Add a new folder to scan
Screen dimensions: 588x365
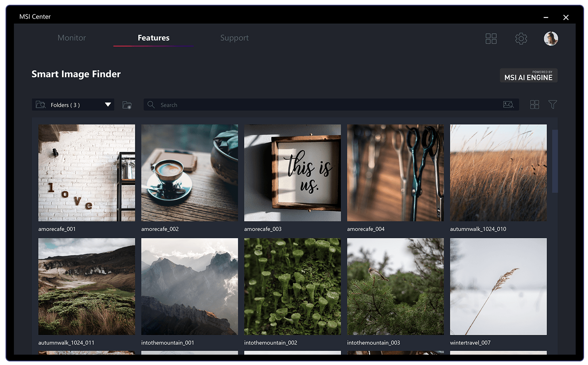pyautogui.click(x=127, y=104)
